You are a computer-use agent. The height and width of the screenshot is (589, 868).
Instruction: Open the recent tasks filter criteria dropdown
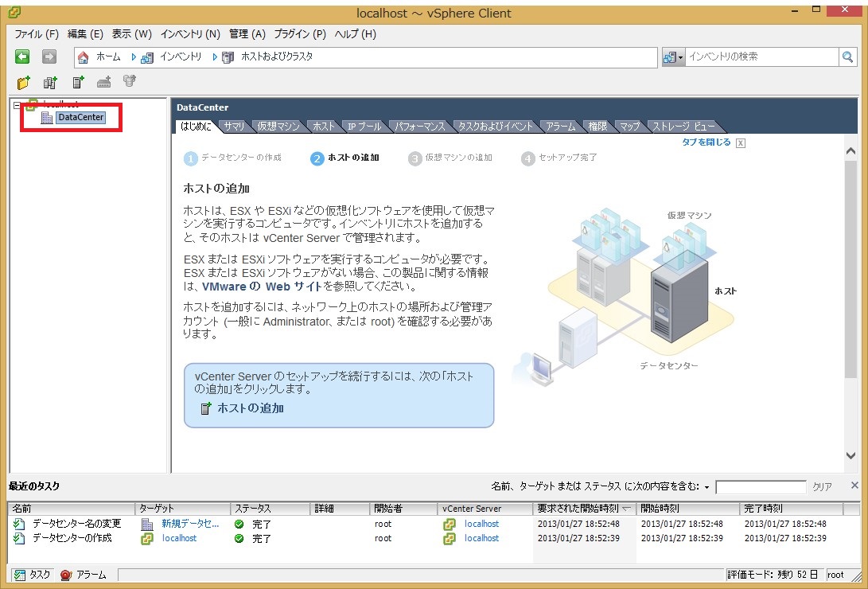(x=706, y=487)
